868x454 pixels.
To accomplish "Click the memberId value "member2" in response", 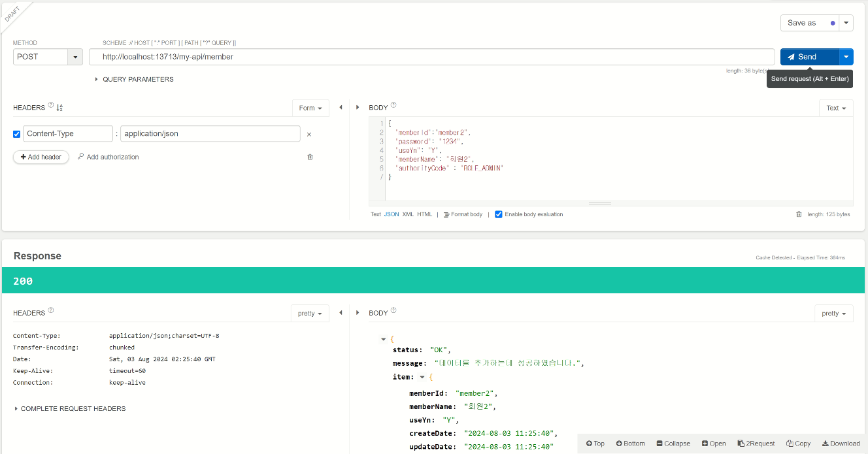I will pos(476,393).
